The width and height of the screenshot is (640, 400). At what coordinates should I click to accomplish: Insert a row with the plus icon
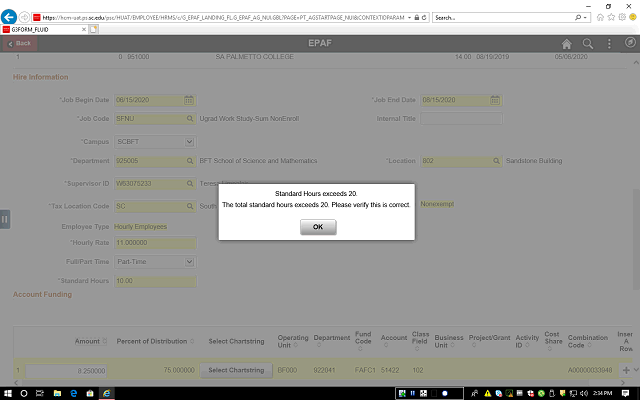626,370
